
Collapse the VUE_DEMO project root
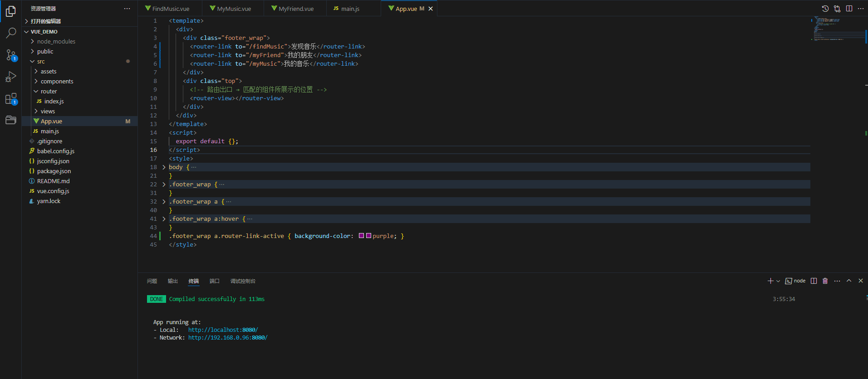(x=79, y=32)
